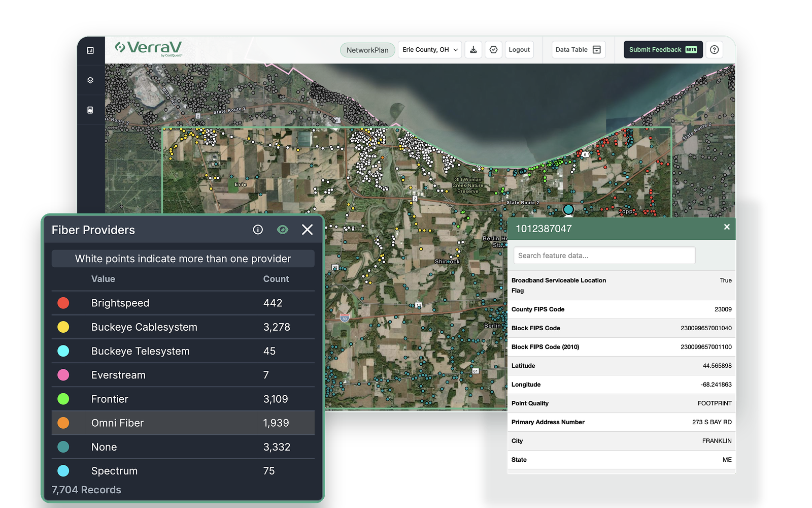Click the Point Quality FOOTPRINT value
This screenshot has width=812, height=508.
pos(715,403)
